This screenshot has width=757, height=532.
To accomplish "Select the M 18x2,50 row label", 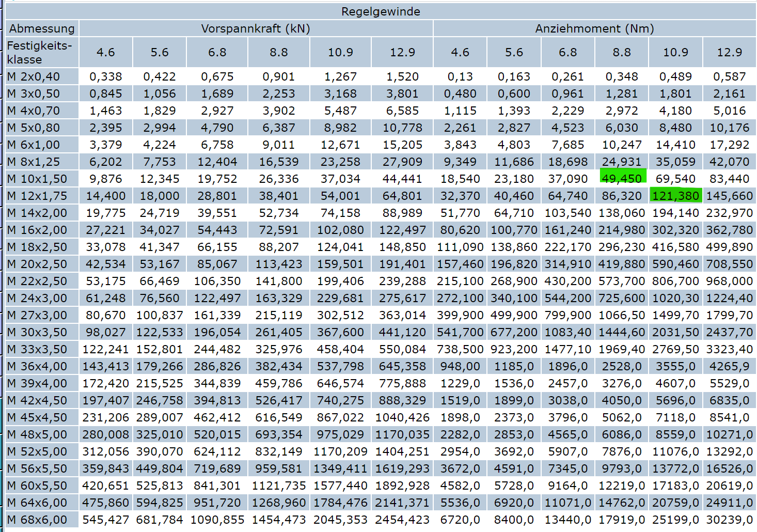I will (42, 247).
